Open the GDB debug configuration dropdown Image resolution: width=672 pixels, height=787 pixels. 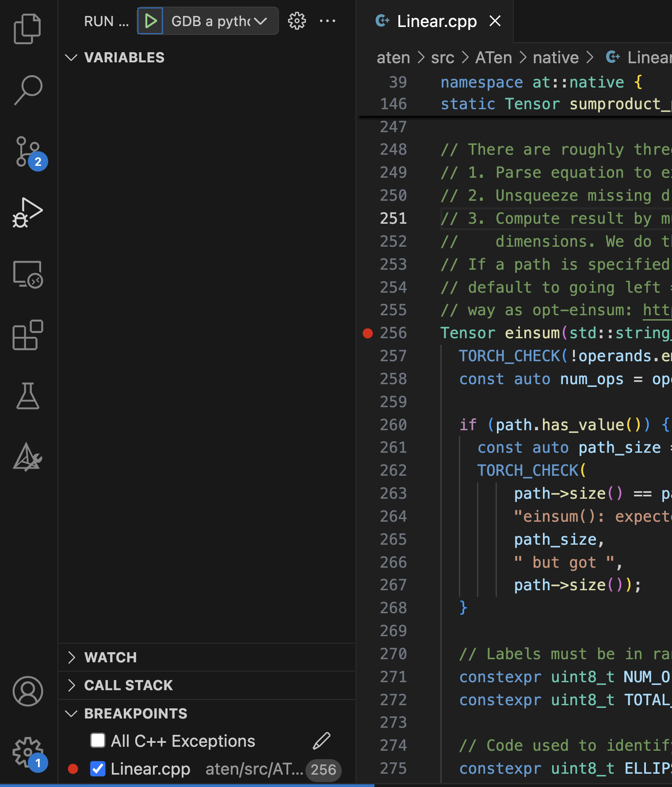pos(220,21)
